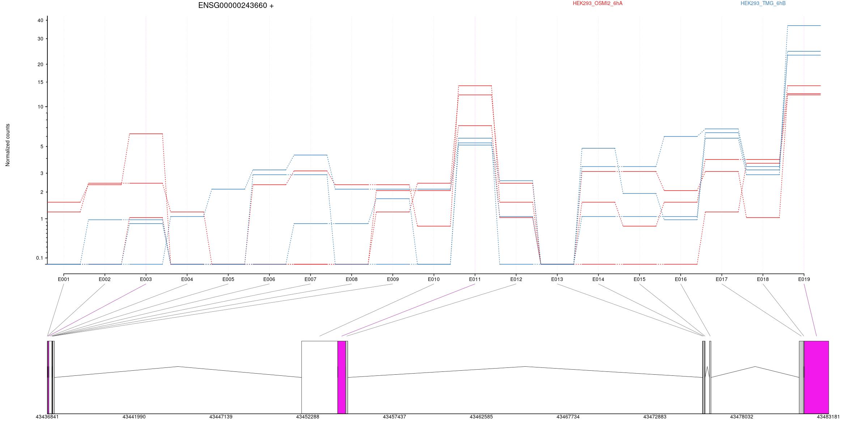
Task: Click genomic coordinate 43452288
Action: (x=307, y=417)
